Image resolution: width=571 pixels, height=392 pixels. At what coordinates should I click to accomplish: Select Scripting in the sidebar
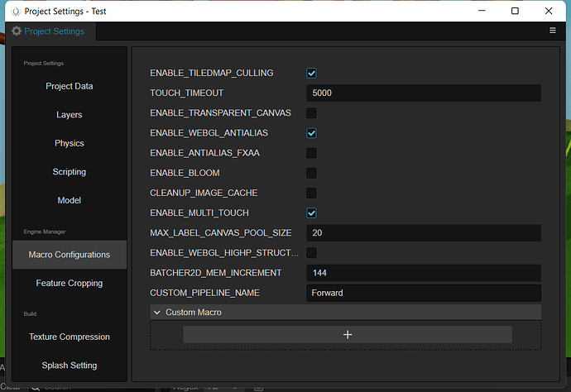[x=70, y=172]
